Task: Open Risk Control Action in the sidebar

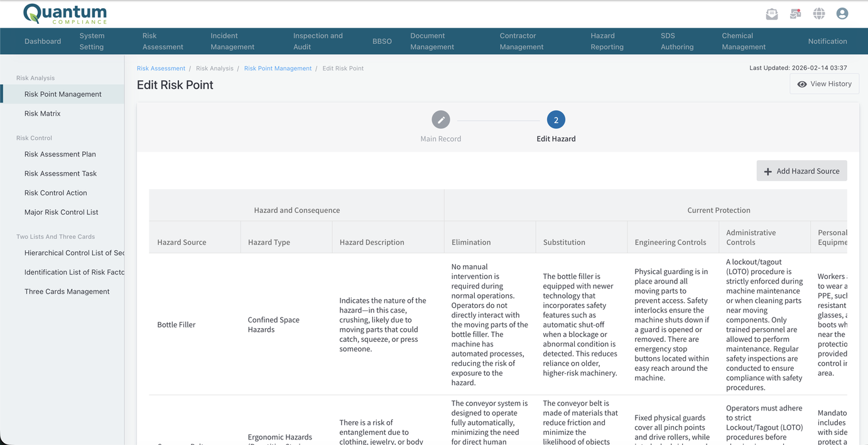Action: 56,193
